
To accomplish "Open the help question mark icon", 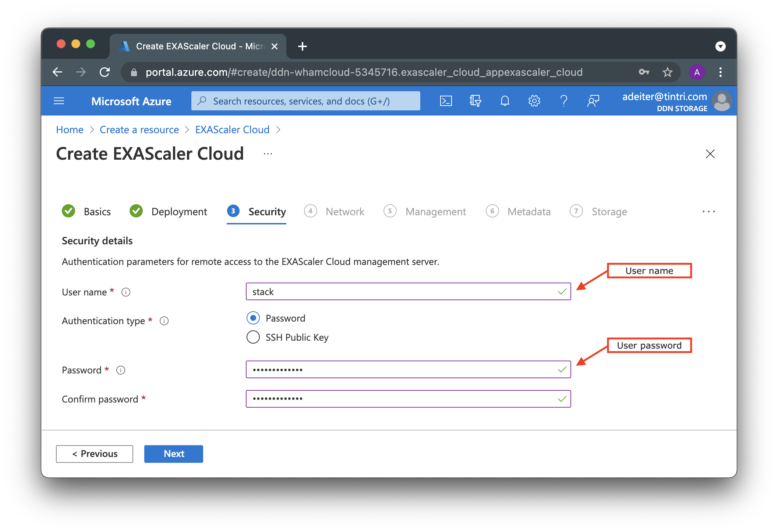I will [x=563, y=101].
